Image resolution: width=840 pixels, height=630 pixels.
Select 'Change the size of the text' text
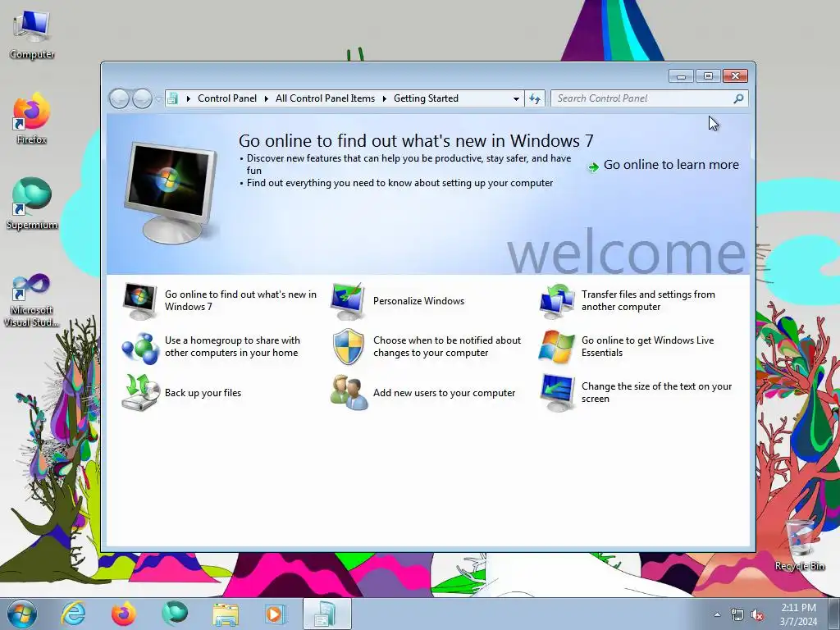(x=657, y=393)
